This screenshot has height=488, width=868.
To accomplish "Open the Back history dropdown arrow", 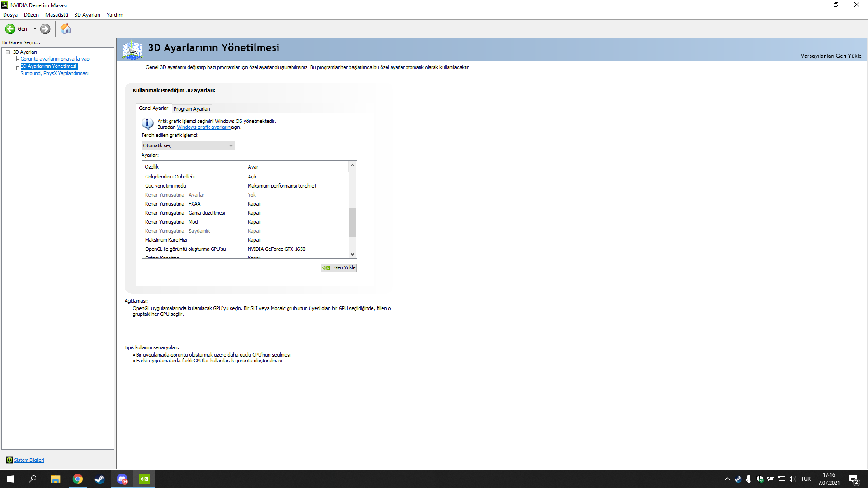I will pyautogui.click(x=35, y=29).
